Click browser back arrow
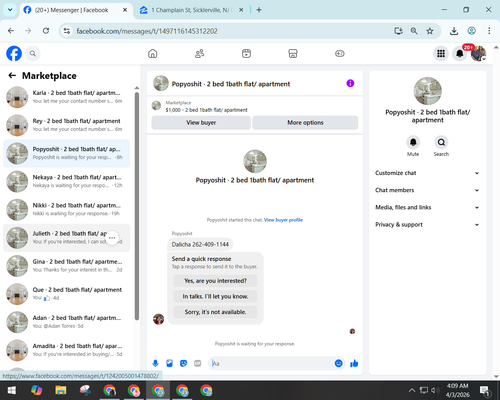500x400 pixels. [x=11, y=31]
